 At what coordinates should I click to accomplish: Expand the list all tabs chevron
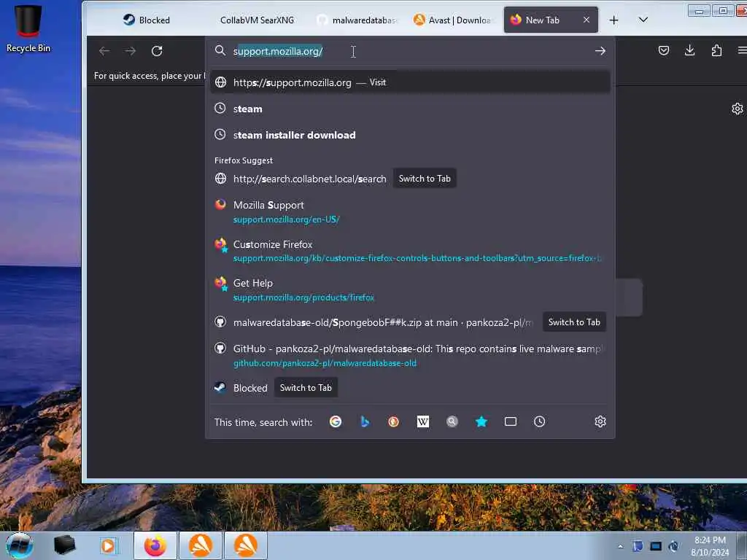pos(643,20)
